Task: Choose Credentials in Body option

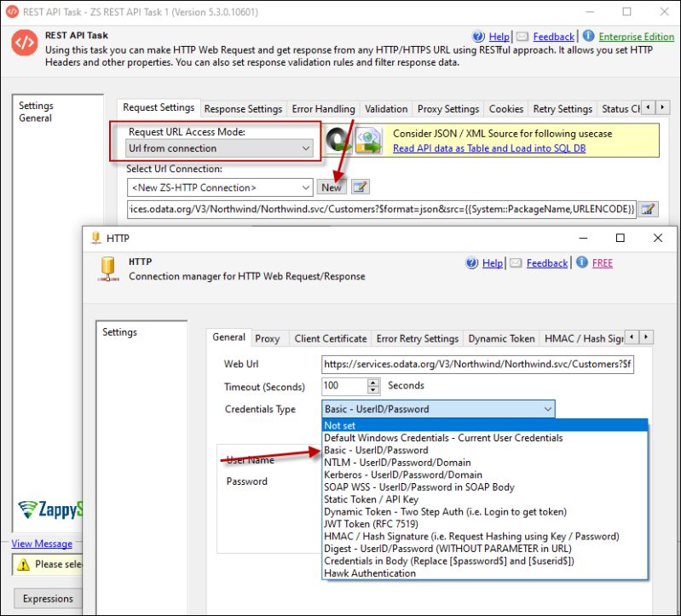Action: 485,561
